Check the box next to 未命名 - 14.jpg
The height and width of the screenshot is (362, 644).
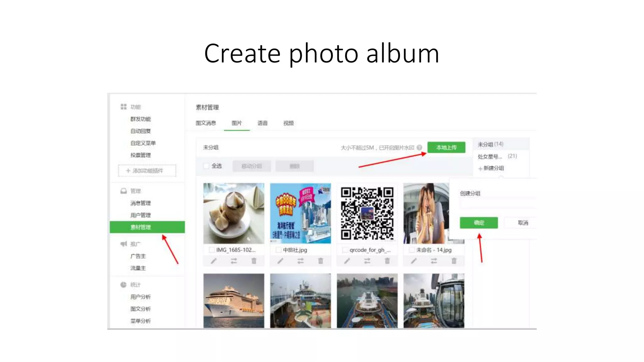(x=412, y=250)
